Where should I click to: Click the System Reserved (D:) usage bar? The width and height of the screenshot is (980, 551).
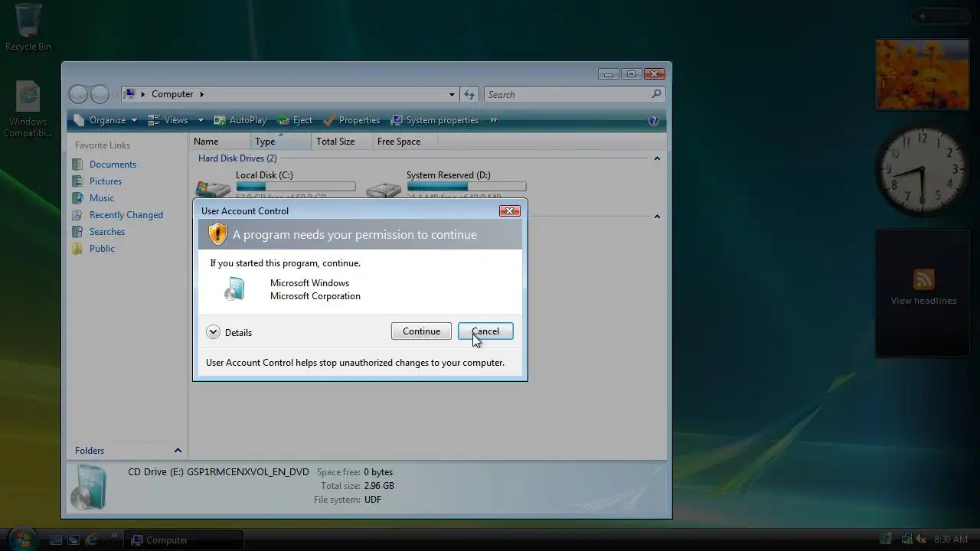tap(466, 186)
